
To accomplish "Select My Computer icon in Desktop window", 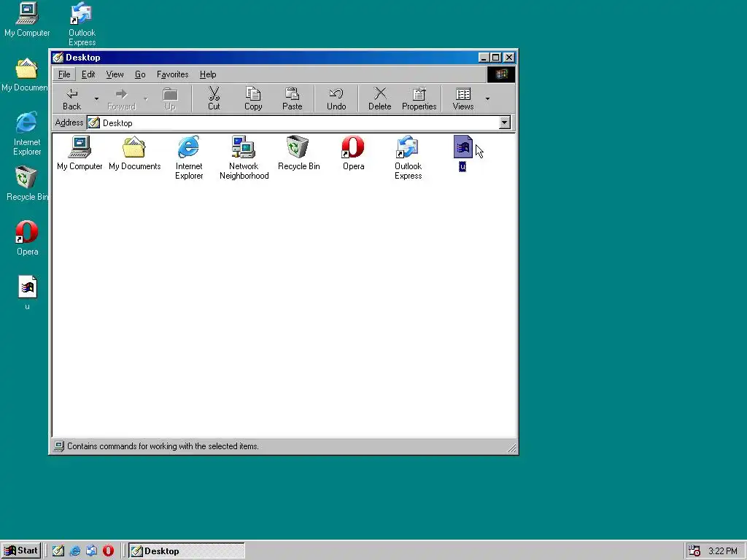I will click(x=80, y=153).
